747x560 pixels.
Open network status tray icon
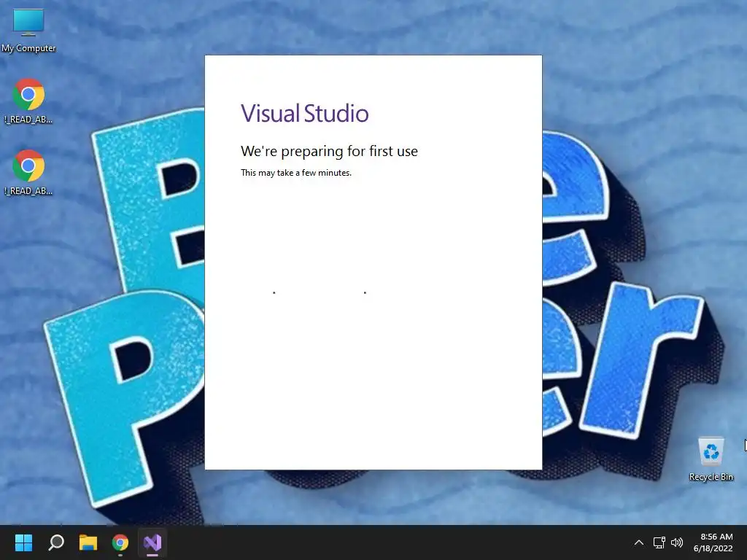659,542
